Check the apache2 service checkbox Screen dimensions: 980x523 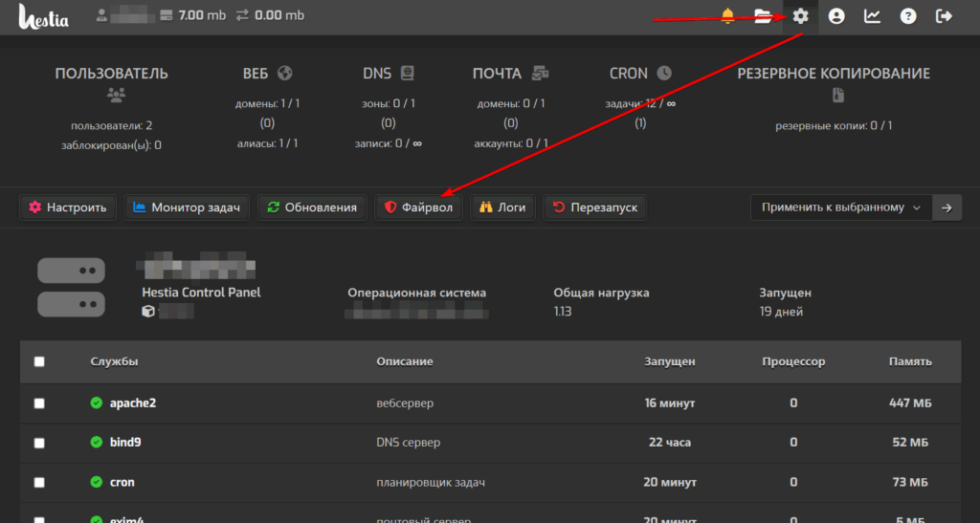click(x=39, y=403)
